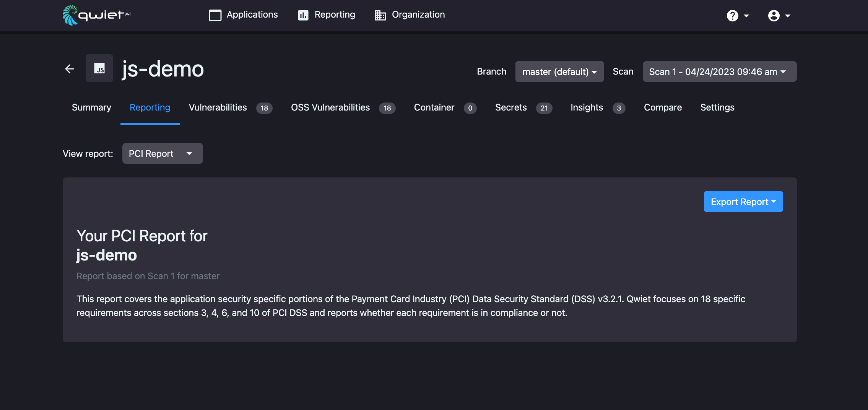Image resolution: width=868 pixels, height=410 pixels.
Task: Open the OSS Vulnerabilities tab
Action: (x=343, y=107)
